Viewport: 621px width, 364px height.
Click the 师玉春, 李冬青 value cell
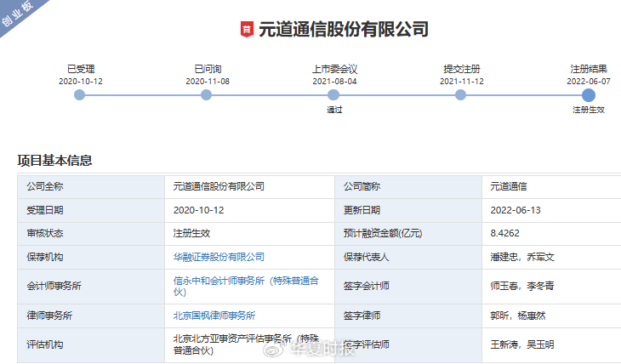(552, 287)
